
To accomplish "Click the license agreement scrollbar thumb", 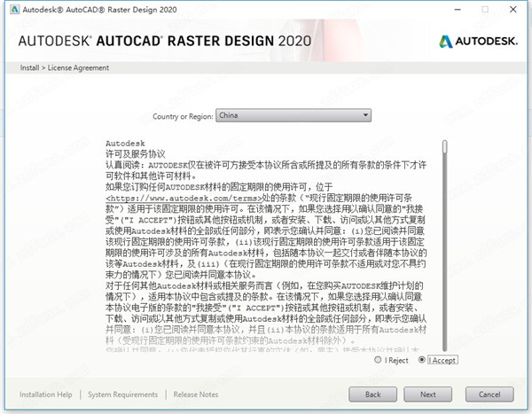I will pyautogui.click(x=445, y=147).
